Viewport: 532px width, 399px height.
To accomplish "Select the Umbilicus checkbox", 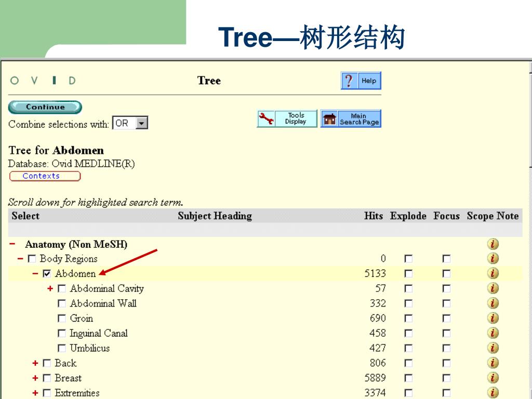I will coord(62,349).
